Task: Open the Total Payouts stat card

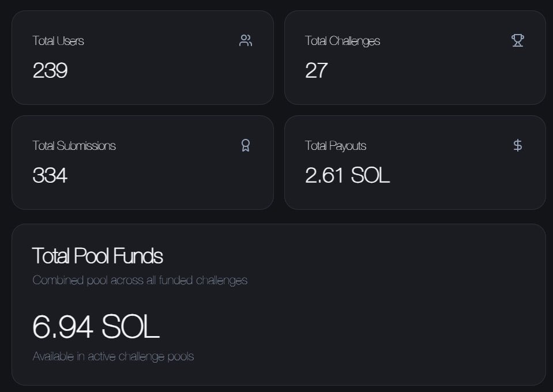Action: tap(415, 193)
